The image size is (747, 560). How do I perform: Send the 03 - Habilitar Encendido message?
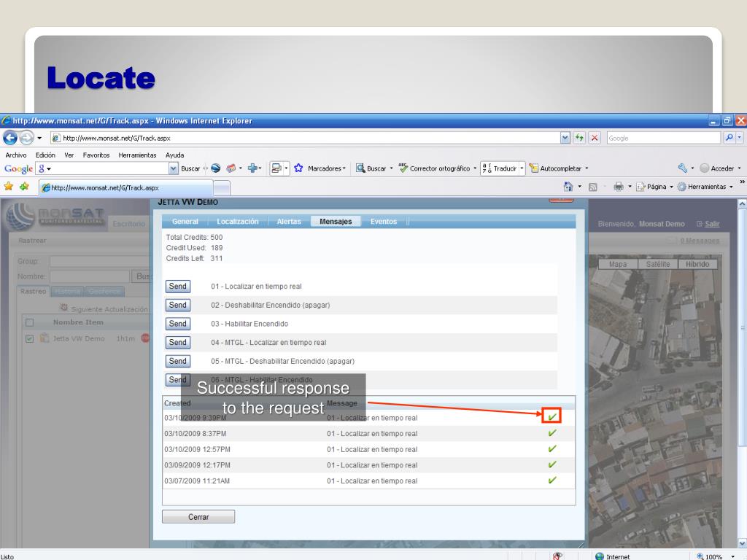pos(178,323)
